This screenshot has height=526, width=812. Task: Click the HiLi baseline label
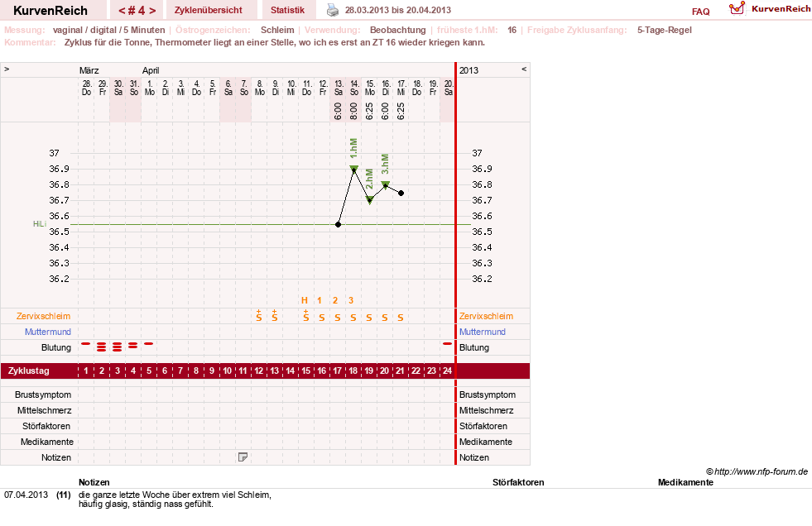point(40,224)
